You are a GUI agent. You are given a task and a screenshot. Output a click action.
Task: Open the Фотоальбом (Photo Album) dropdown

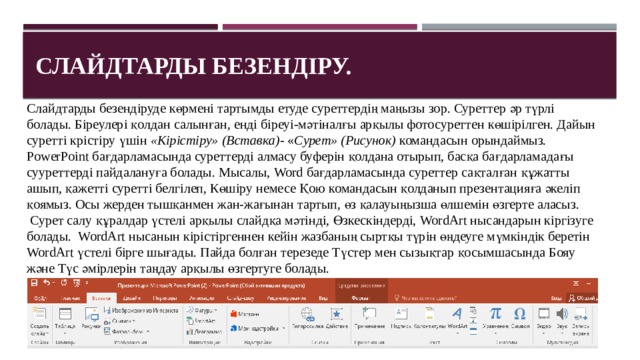pyautogui.click(x=127, y=331)
